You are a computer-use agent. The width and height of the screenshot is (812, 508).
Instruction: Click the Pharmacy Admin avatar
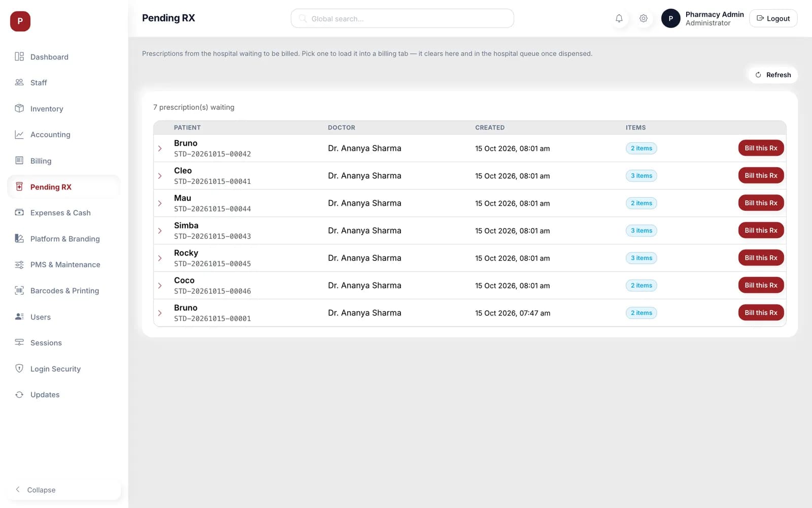click(671, 18)
